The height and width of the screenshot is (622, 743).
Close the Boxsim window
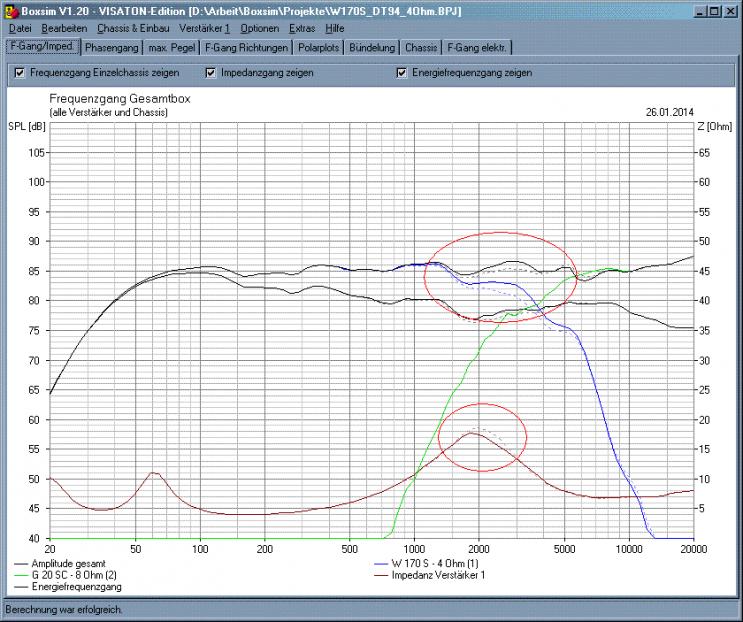[x=730, y=11]
